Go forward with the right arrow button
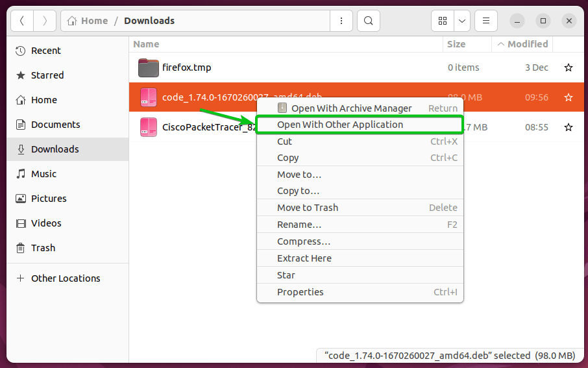The image size is (588, 368). [45, 21]
